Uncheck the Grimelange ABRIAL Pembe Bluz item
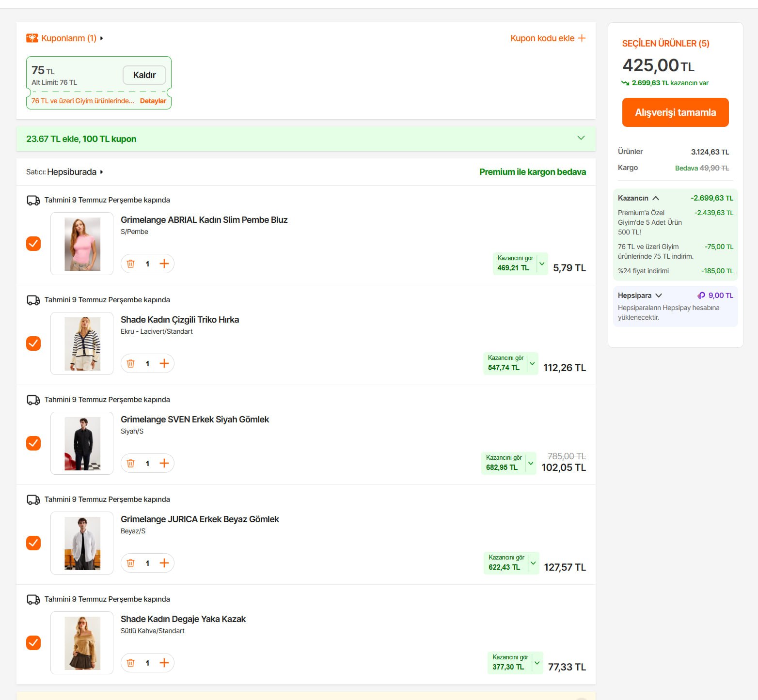Image resolution: width=758 pixels, height=700 pixels. [33, 244]
